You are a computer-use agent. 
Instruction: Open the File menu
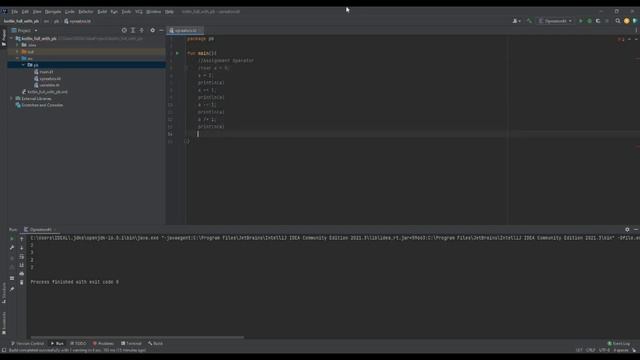click(x=15, y=12)
